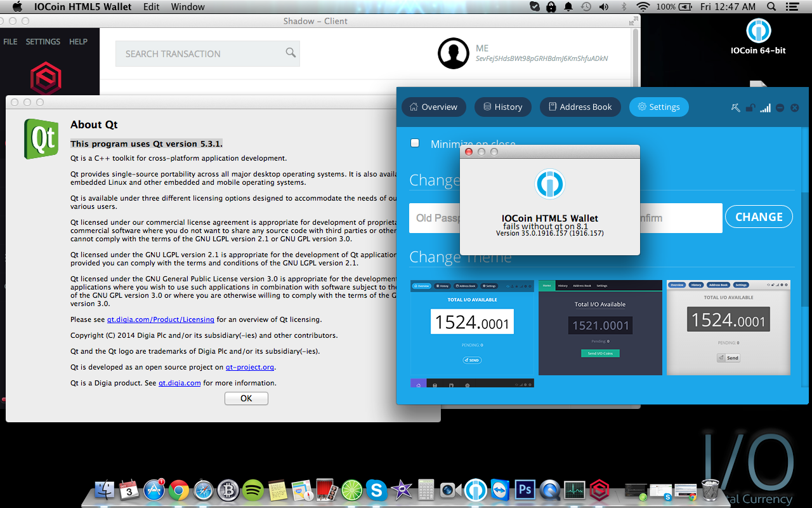
Task: Open HELP menu in the Shadow client
Action: (78, 41)
